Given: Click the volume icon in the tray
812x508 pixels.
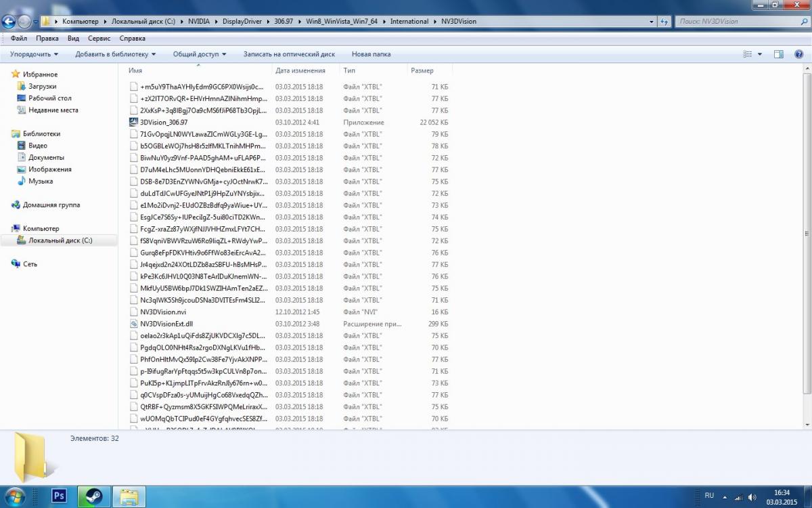Looking at the screenshot, I should (753, 496).
